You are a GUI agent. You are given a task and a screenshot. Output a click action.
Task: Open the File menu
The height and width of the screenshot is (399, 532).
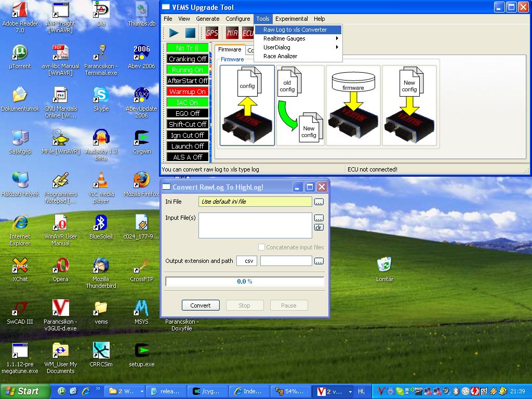tap(168, 19)
